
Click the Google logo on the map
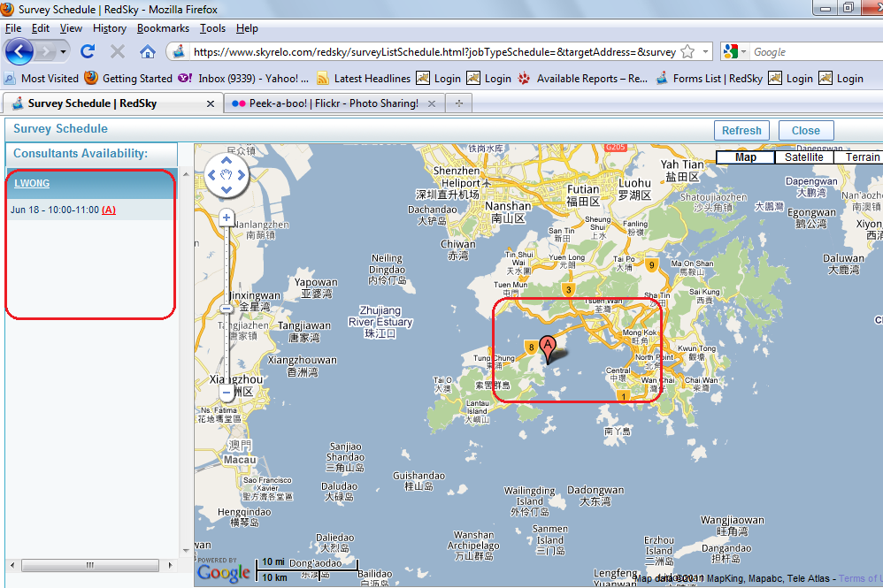(223, 572)
